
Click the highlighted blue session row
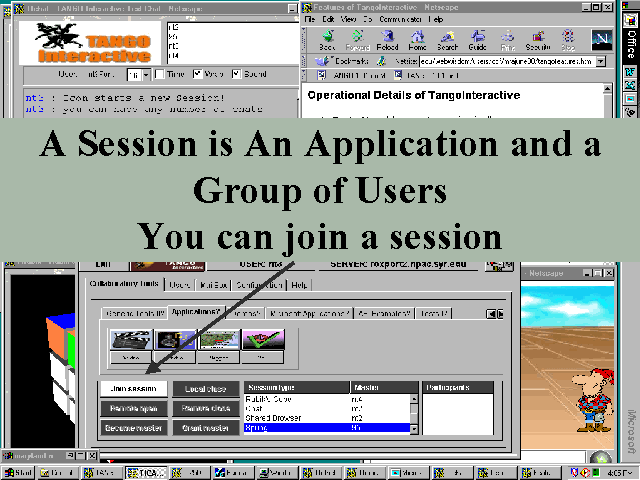tap(327, 428)
